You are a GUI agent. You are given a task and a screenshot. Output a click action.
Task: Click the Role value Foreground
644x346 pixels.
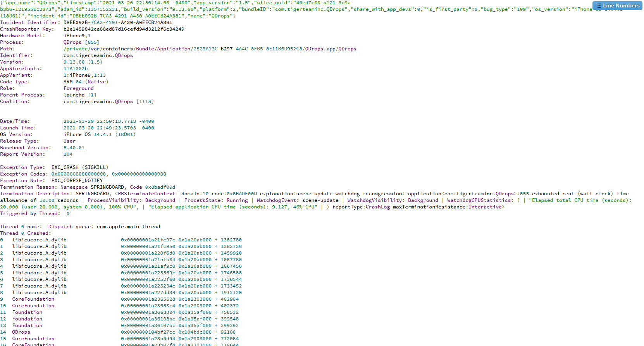coord(79,88)
